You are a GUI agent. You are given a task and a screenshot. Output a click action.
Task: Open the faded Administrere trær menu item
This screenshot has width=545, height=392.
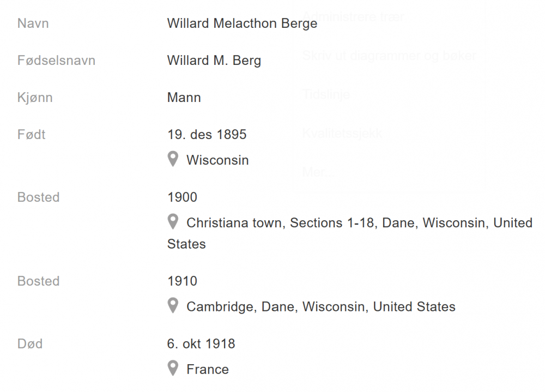[x=353, y=16]
